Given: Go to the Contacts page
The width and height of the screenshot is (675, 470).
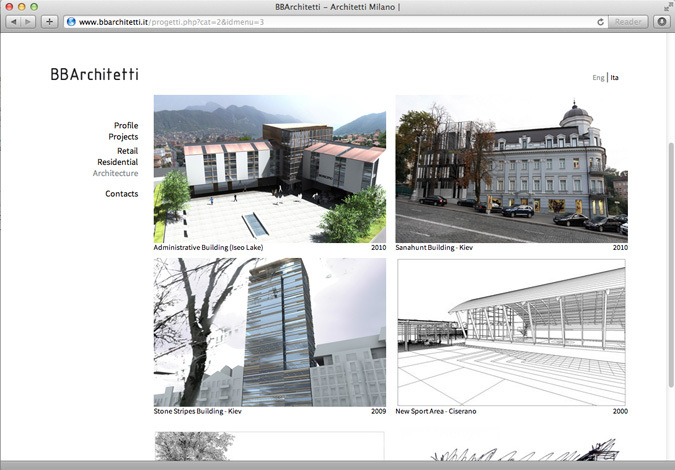Looking at the screenshot, I should pos(121,194).
